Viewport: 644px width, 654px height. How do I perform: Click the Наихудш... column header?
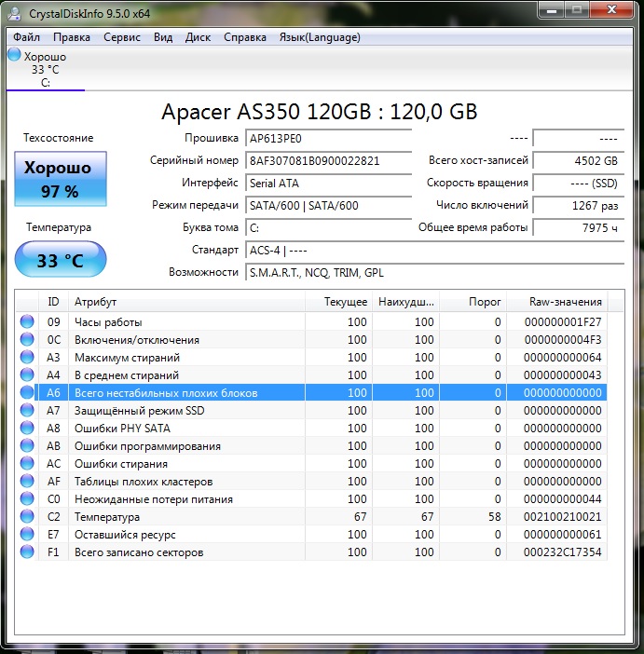(x=405, y=302)
